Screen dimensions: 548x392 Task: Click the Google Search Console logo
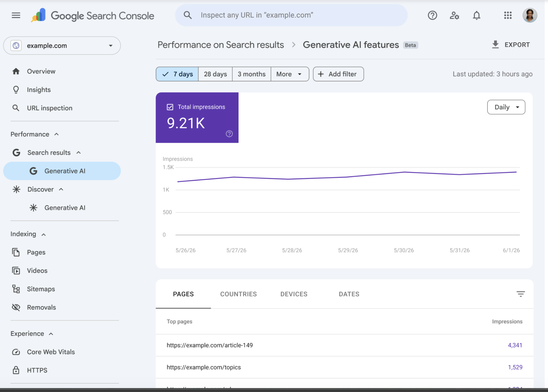point(93,15)
